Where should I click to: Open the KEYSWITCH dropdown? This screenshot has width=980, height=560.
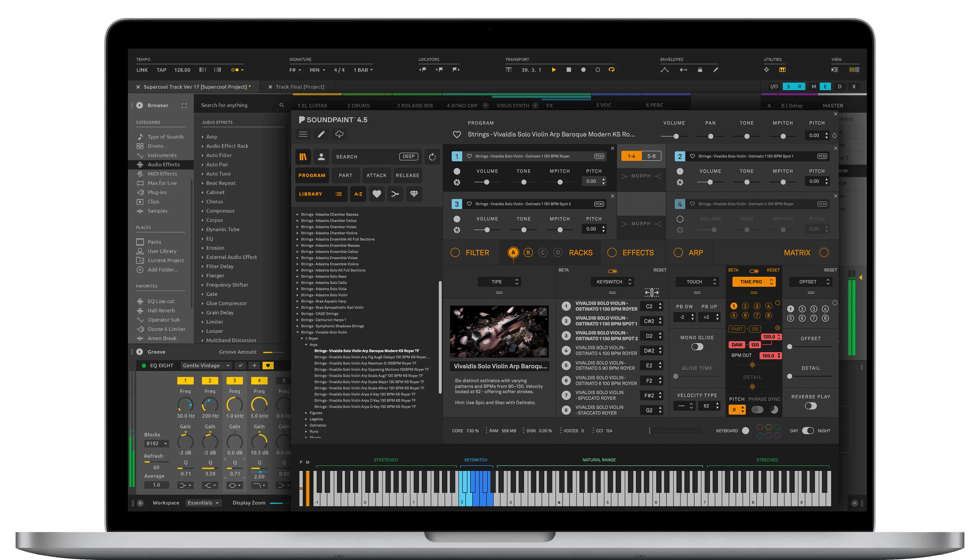[613, 281]
